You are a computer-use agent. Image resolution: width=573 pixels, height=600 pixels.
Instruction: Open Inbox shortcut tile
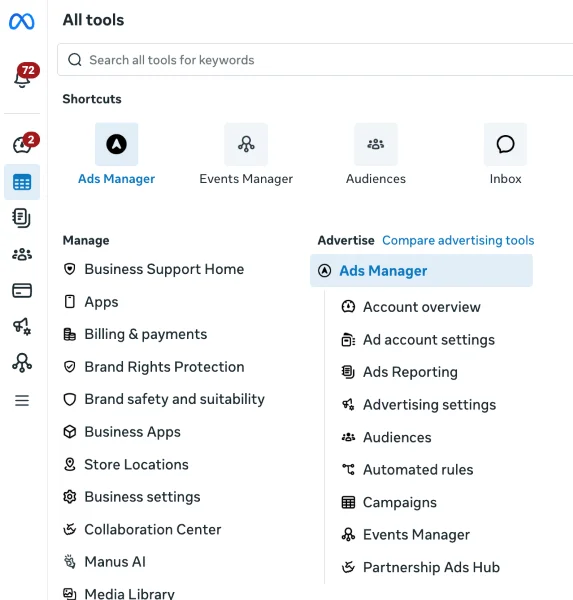coord(505,144)
